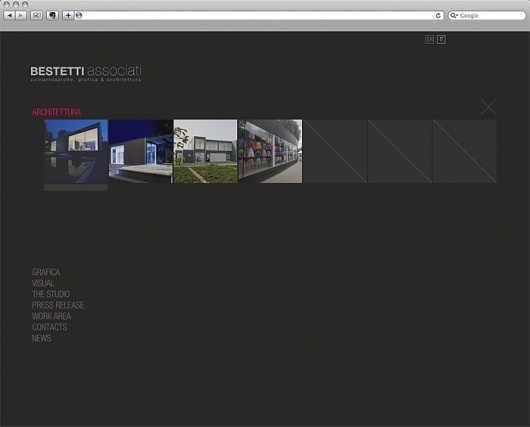Switch site language to EN
Image resolution: width=530 pixels, height=427 pixels.
point(429,40)
